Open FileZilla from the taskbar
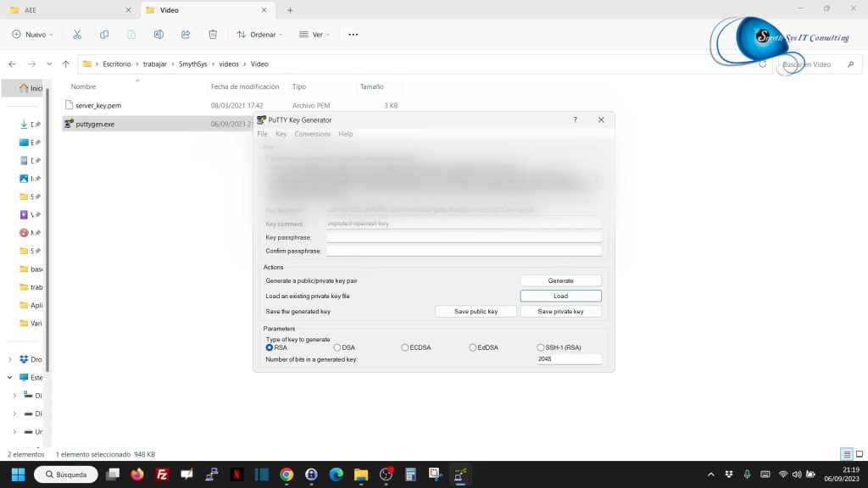Viewport: 868px width, 488px height. click(x=162, y=474)
